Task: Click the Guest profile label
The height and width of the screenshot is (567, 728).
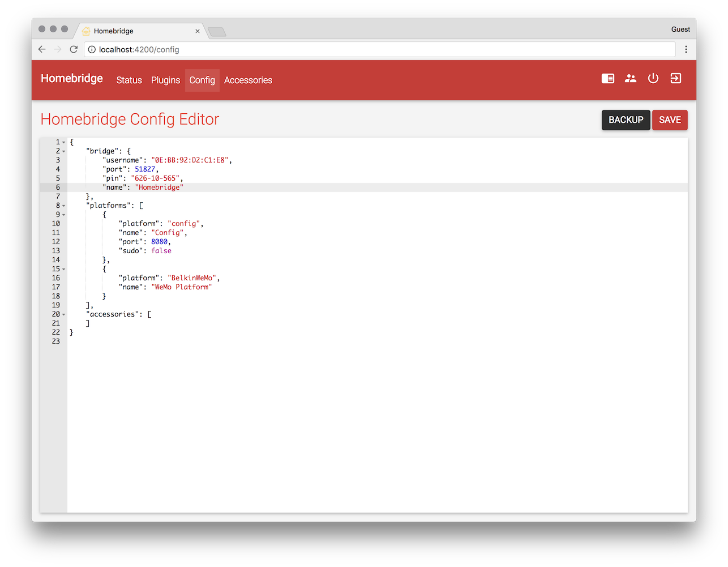Action: 680,29
